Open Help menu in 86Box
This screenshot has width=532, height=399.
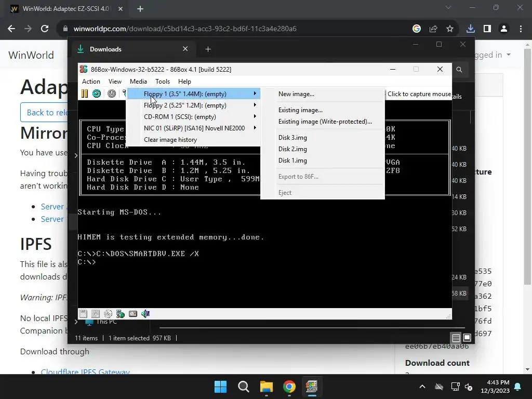[184, 82]
